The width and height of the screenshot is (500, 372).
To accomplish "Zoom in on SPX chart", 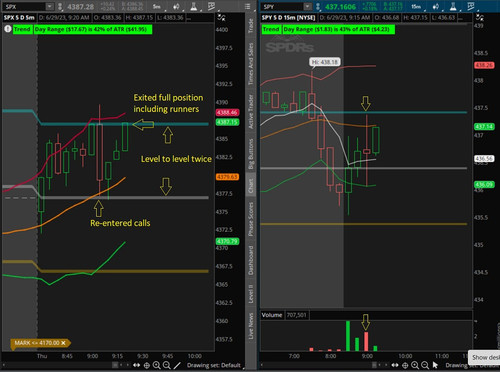I will coord(157,365).
